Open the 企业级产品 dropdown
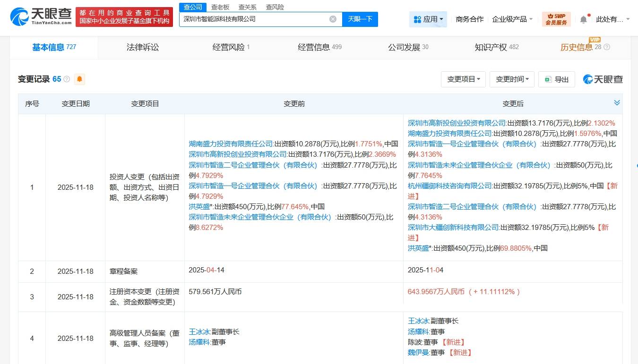Image resolution: width=638 pixels, height=364 pixels. [512, 19]
